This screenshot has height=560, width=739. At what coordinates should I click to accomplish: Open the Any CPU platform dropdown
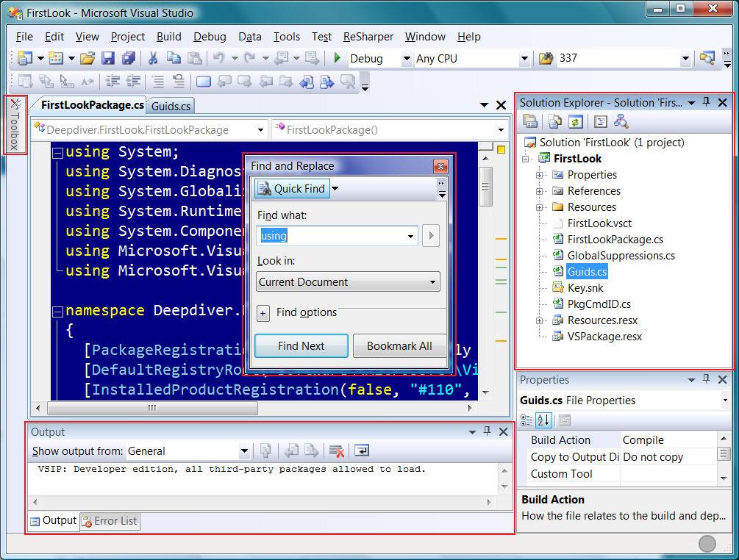coord(524,59)
